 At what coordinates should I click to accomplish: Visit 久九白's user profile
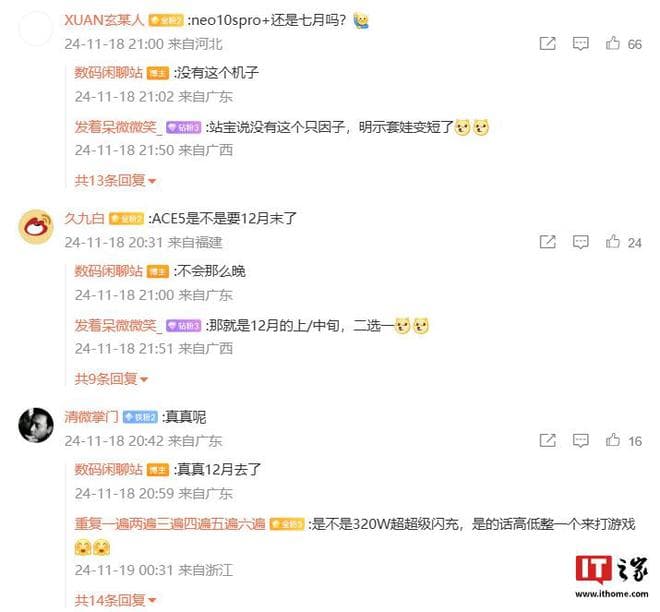pyautogui.click(x=84, y=218)
